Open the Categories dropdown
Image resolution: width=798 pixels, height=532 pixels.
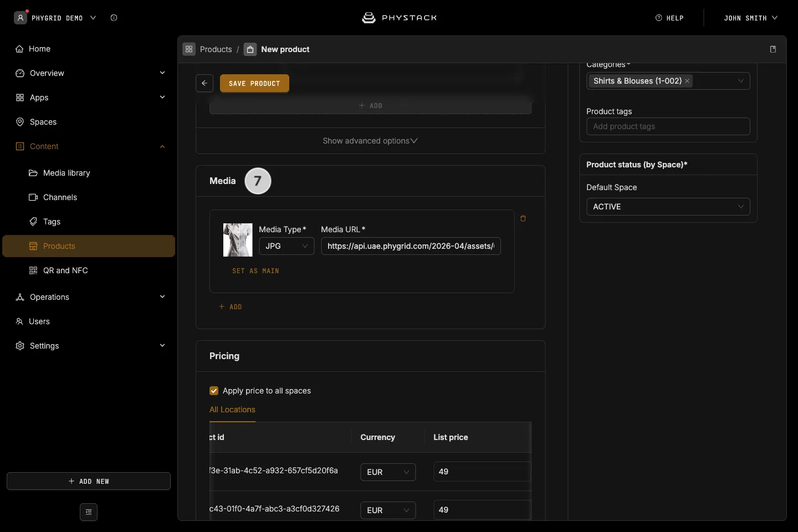coord(668,81)
